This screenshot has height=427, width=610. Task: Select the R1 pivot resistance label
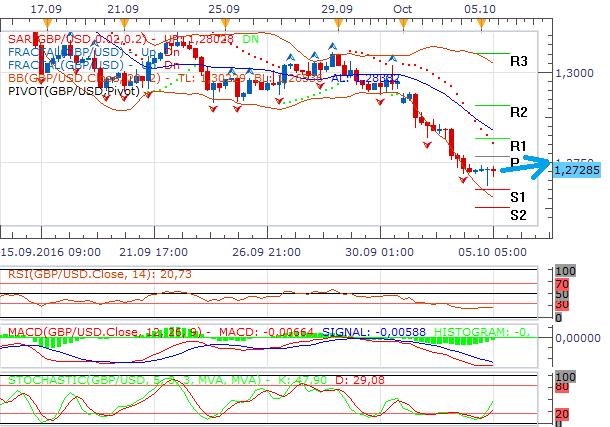[x=518, y=145]
